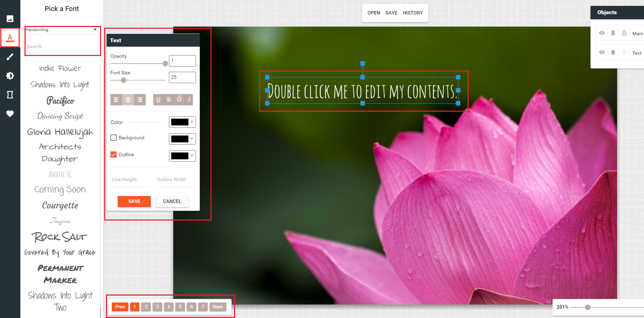Image resolution: width=644 pixels, height=318 pixels.
Task: Select the brush drawing tool
Action: [x=10, y=57]
